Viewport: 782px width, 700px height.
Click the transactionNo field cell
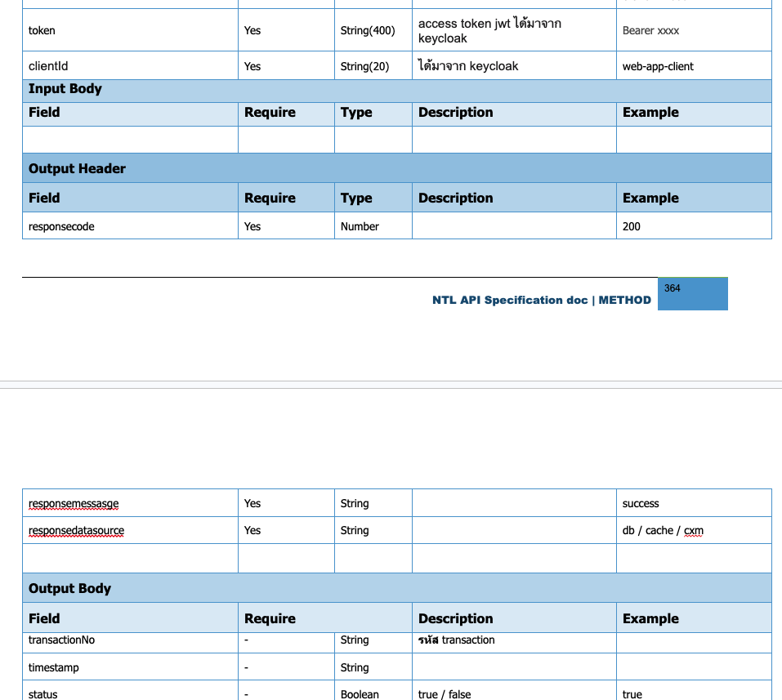pos(61,640)
